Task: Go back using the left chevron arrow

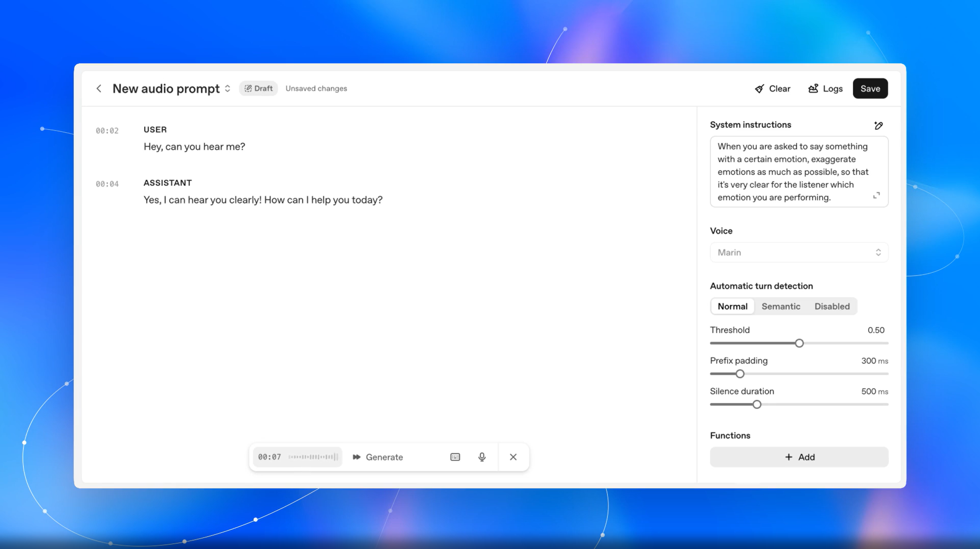Action: pos(99,88)
